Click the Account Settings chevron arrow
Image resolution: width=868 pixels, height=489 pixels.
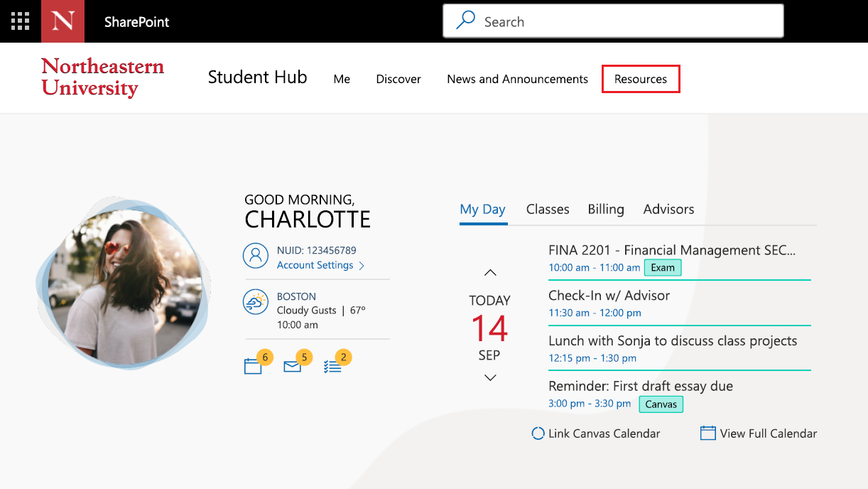[362, 266]
